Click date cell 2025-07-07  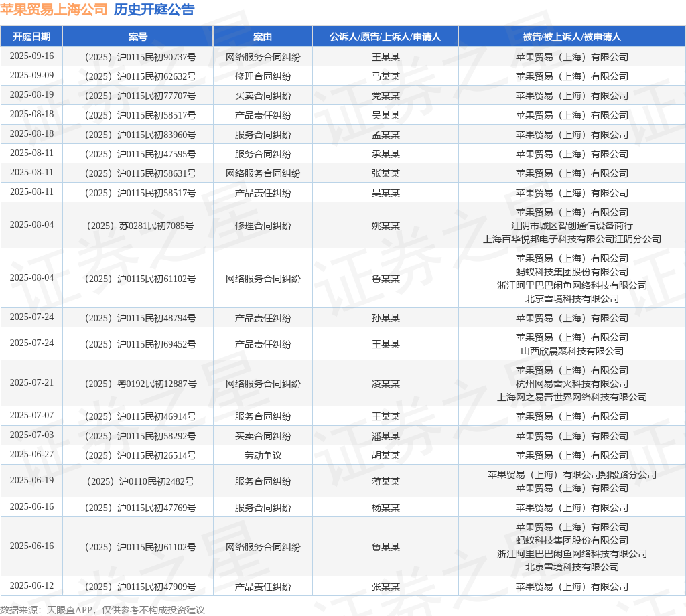[31, 415]
